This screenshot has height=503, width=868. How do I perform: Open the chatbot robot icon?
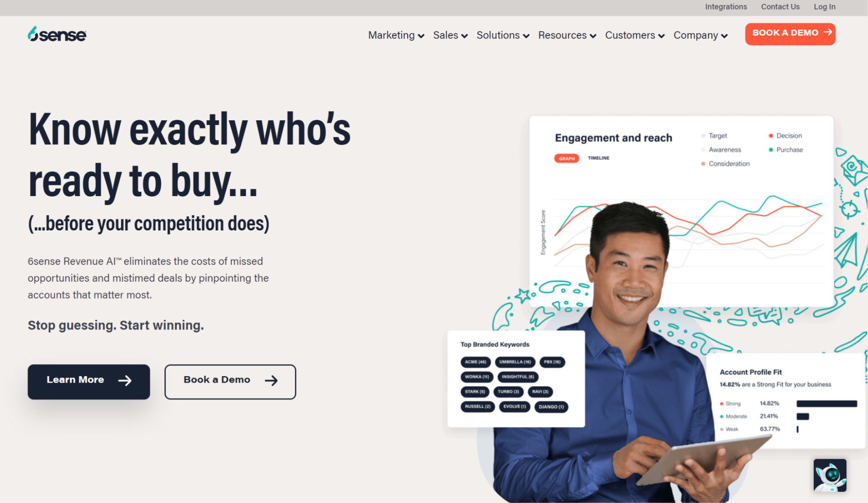click(x=830, y=475)
